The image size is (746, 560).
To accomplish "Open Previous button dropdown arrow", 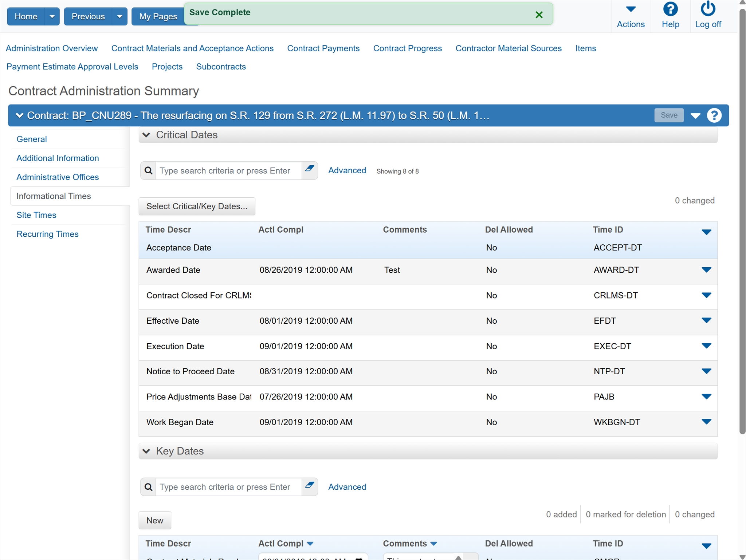I will [119, 17].
